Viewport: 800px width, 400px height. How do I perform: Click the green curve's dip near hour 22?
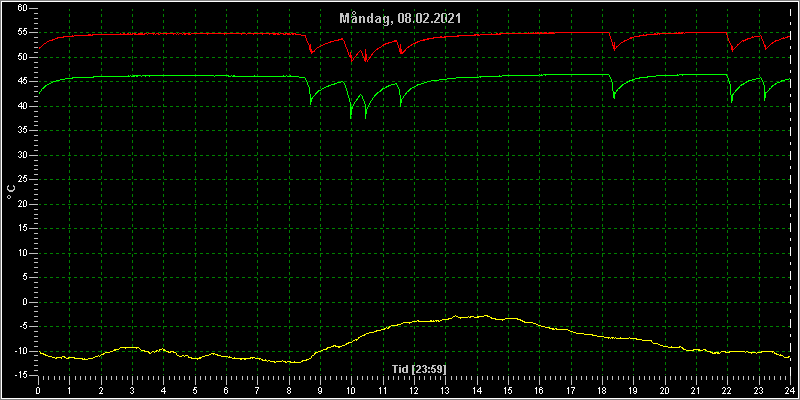[x=732, y=102]
